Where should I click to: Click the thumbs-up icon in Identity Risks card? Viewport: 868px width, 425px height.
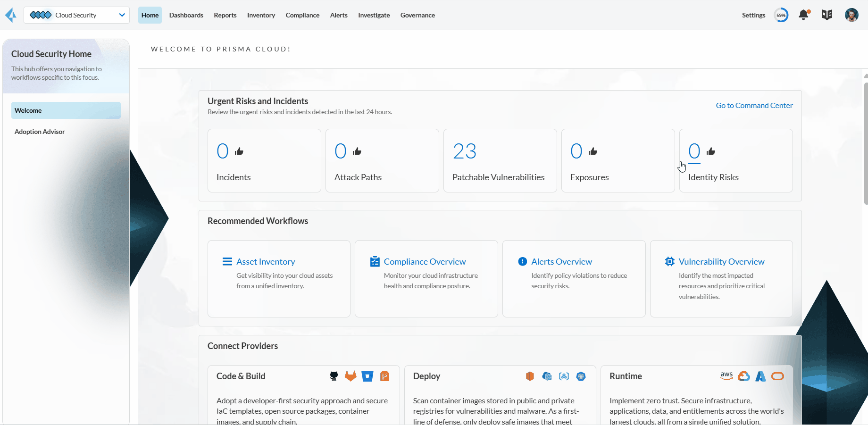711,151
